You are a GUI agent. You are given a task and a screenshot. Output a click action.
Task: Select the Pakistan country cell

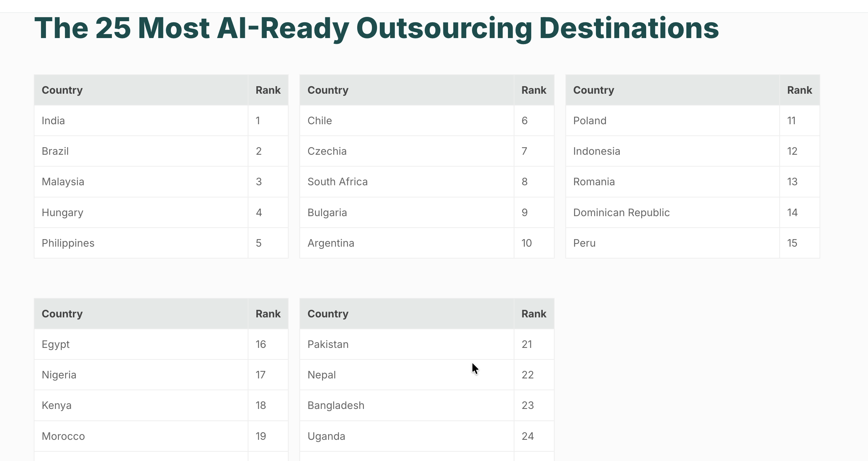click(407, 344)
